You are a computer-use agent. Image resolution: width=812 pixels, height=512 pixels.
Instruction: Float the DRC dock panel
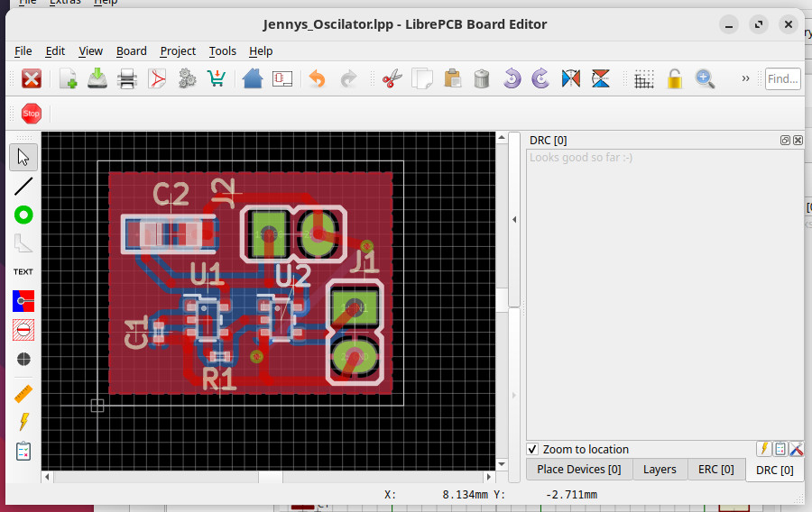pos(785,141)
